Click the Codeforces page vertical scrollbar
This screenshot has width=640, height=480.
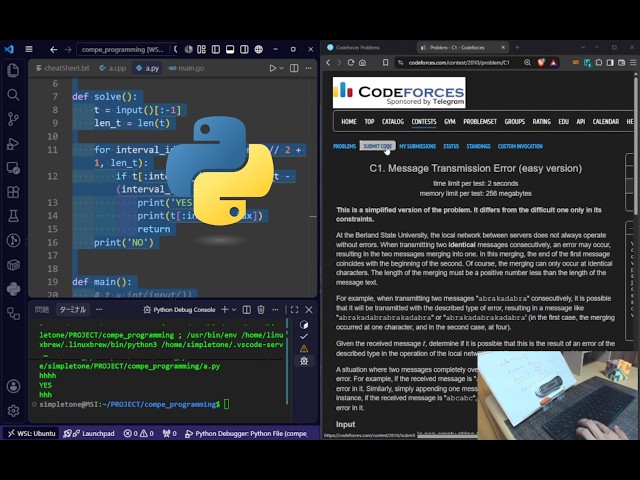[x=636, y=144]
